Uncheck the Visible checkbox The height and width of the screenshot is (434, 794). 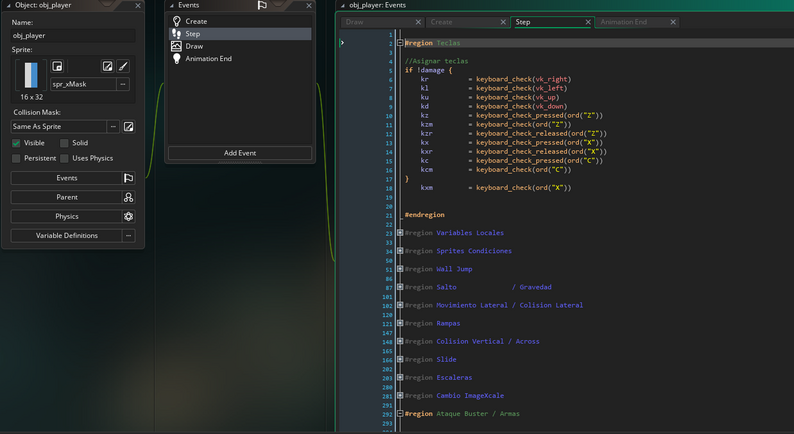(x=16, y=143)
